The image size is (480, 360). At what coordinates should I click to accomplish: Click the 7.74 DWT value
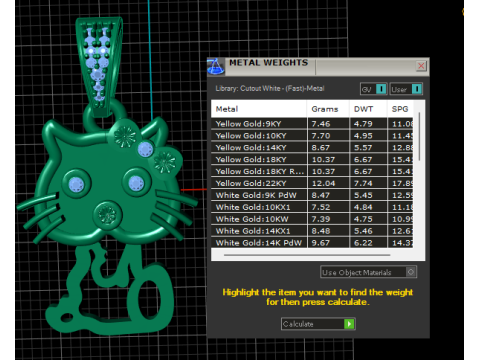[x=363, y=183]
